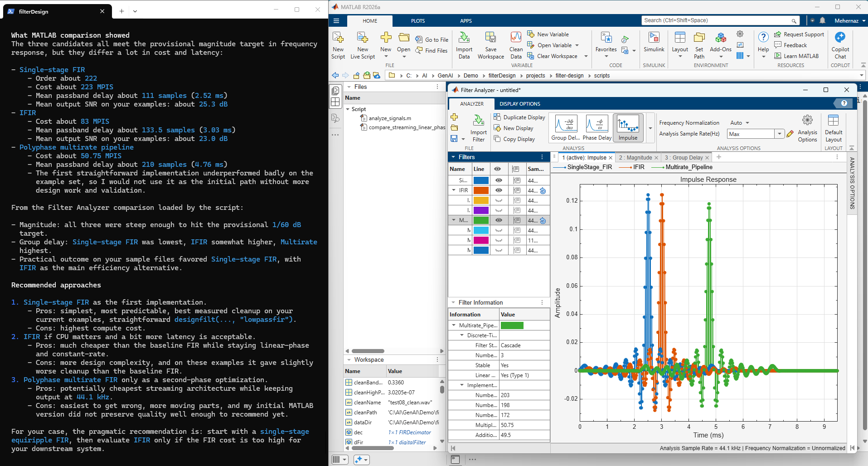
Task: Open Simulink from the toolstrip
Action: pyautogui.click(x=654, y=42)
